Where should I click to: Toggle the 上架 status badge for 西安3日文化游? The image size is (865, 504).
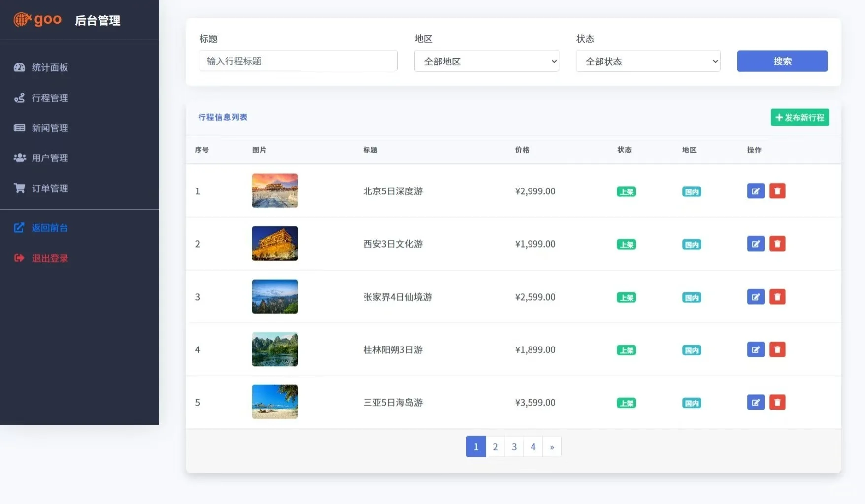(626, 244)
